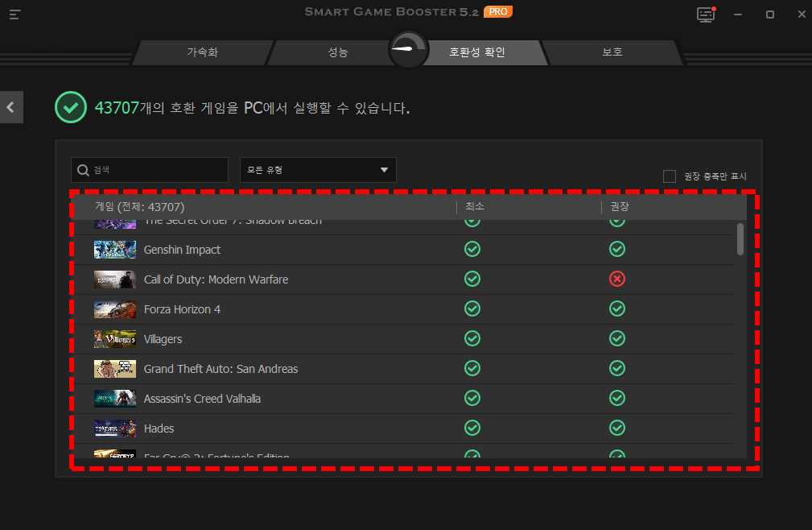Viewport: 812px width, 530px height.
Task: Click Genshin Impact game thumbnail
Action: [x=115, y=250]
